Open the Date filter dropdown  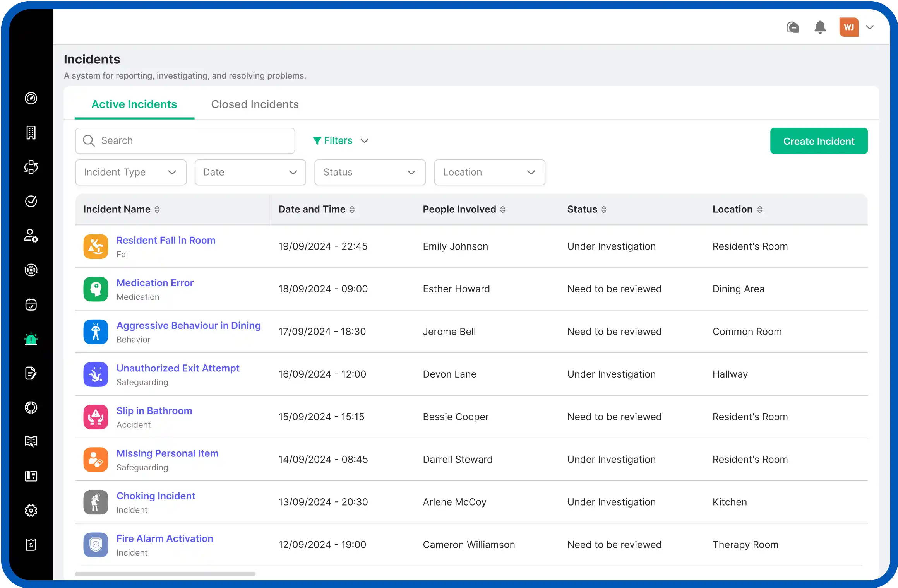(x=250, y=172)
